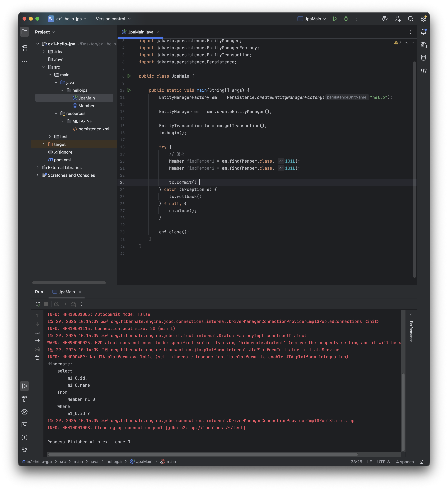
Task: Open the Git tool window
Action: tap(24, 450)
